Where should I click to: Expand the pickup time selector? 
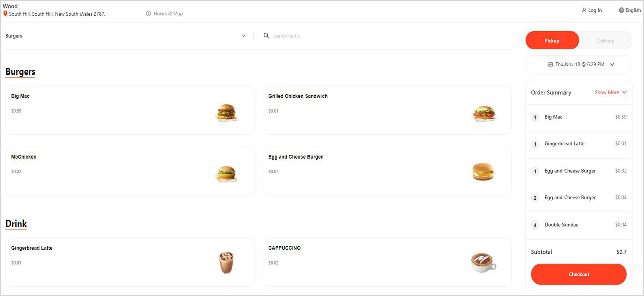(612, 64)
